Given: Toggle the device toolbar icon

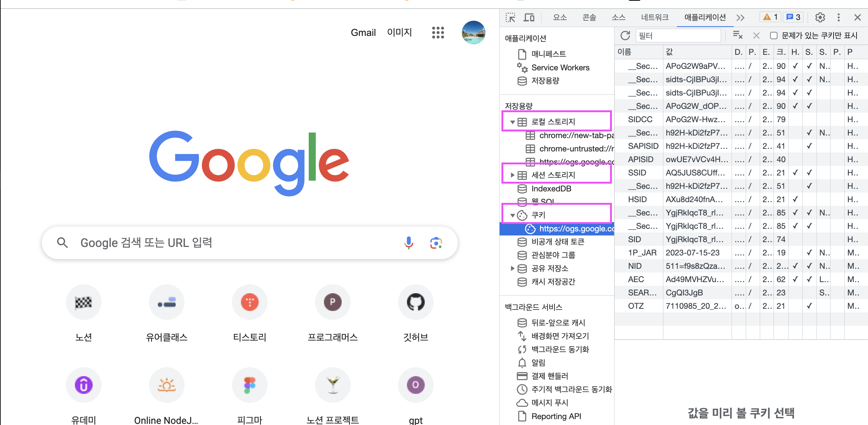Looking at the screenshot, I should tap(529, 17).
